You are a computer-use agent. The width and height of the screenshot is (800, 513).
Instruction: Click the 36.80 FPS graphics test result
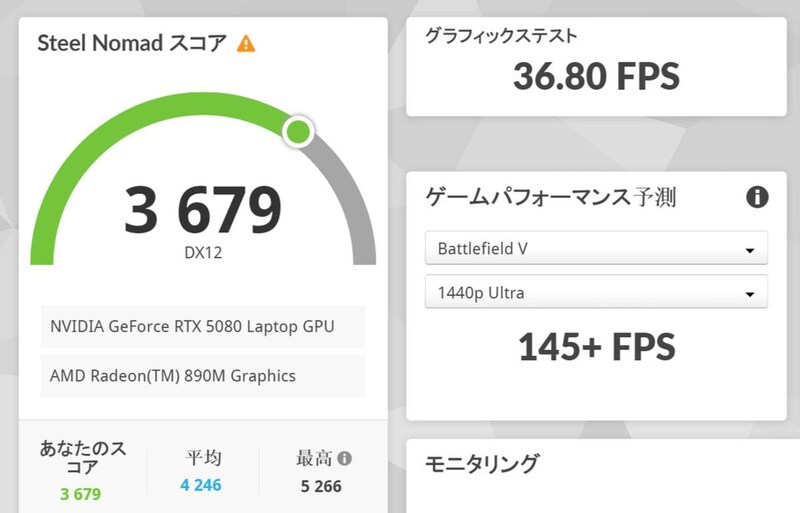click(596, 76)
